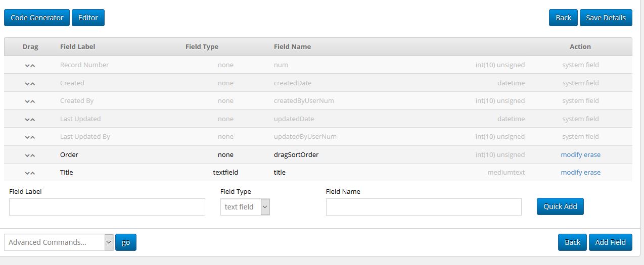
Task: Click the top Back button
Action: click(563, 18)
